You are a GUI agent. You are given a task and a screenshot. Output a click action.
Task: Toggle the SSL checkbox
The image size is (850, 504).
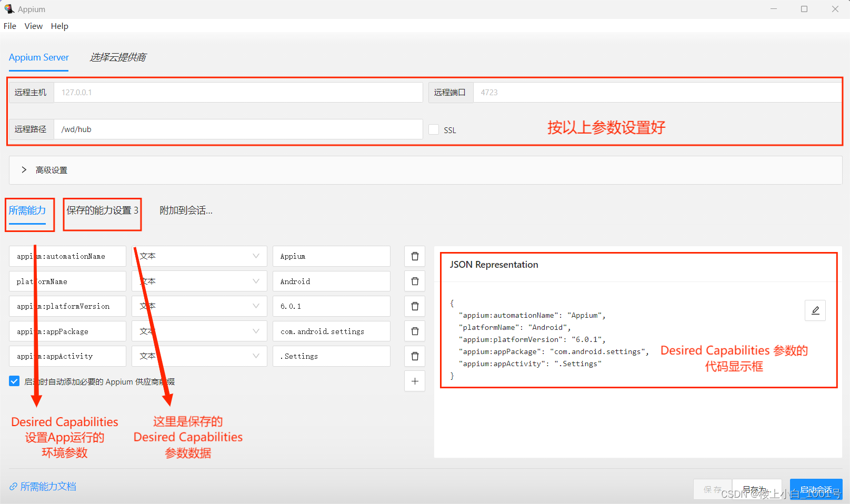[x=434, y=129]
